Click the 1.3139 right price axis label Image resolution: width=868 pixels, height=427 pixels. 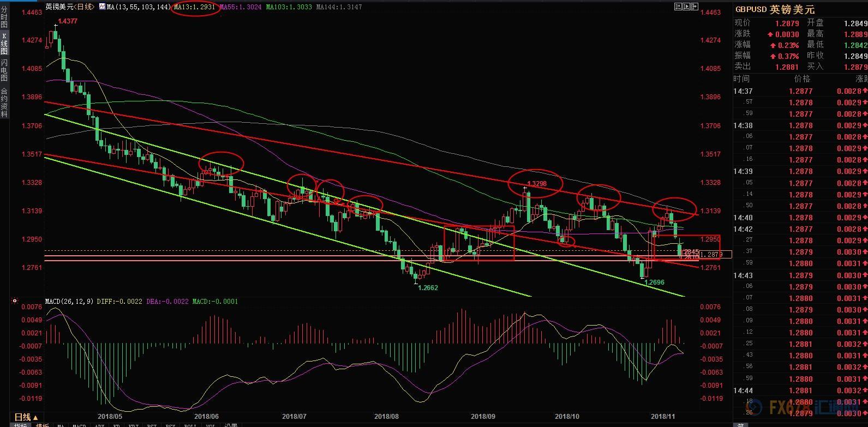point(710,211)
